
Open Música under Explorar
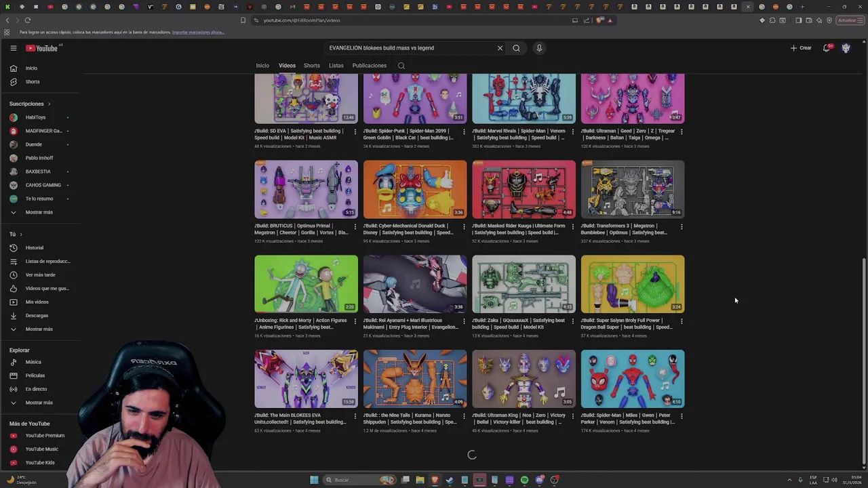click(41, 362)
